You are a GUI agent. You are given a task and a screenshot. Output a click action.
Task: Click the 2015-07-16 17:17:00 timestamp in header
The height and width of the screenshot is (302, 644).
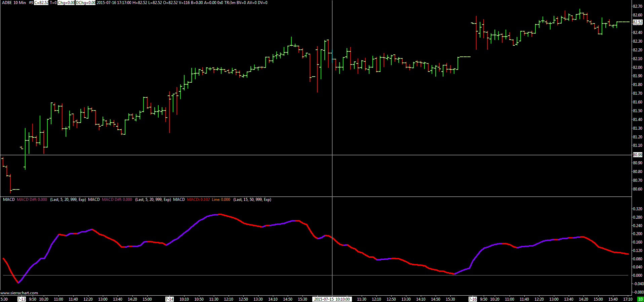pos(114,3)
